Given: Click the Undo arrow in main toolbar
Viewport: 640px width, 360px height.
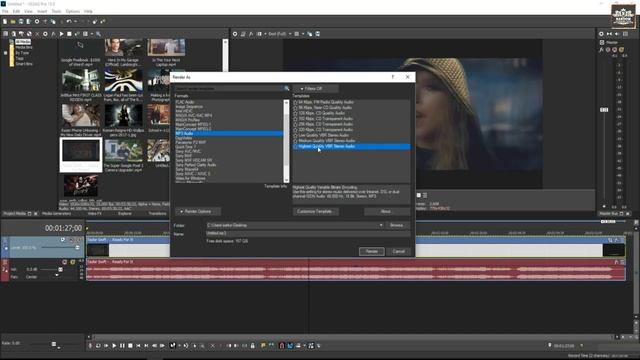Looking at the screenshot, I should coord(69,21).
